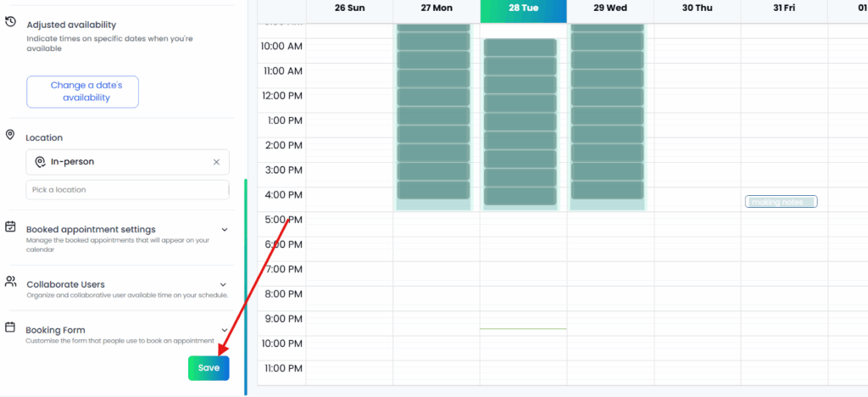The image size is (868, 397).
Task: Expand the Booking Form section
Action: (225, 330)
